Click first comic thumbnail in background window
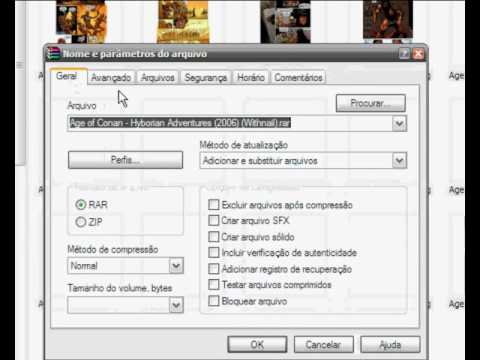This screenshot has height=360, width=480. (81, 22)
